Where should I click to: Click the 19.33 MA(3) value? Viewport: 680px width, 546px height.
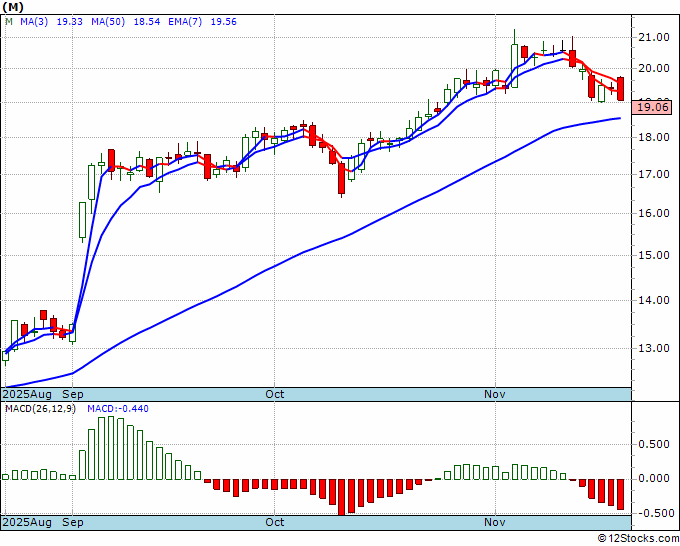(70, 22)
